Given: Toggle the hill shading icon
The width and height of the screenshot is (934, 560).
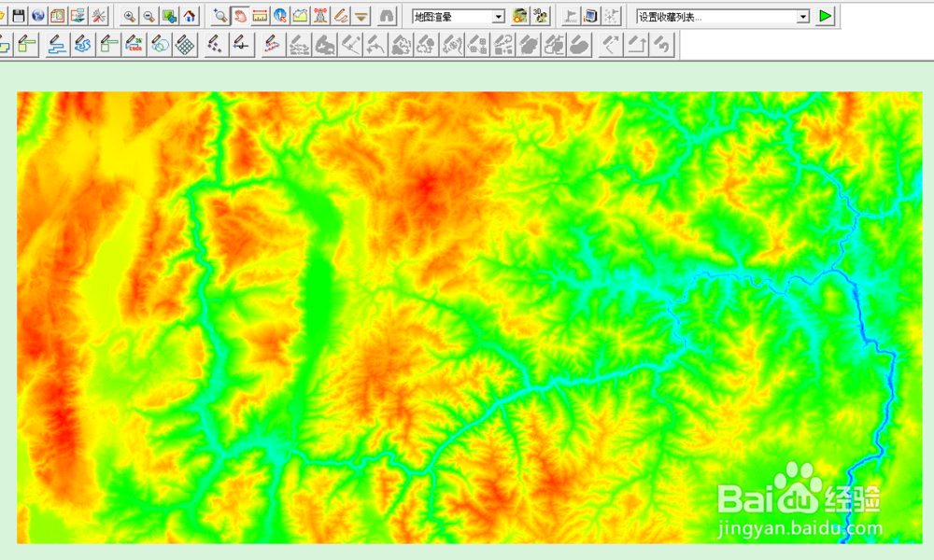Looking at the screenshot, I should [520, 16].
